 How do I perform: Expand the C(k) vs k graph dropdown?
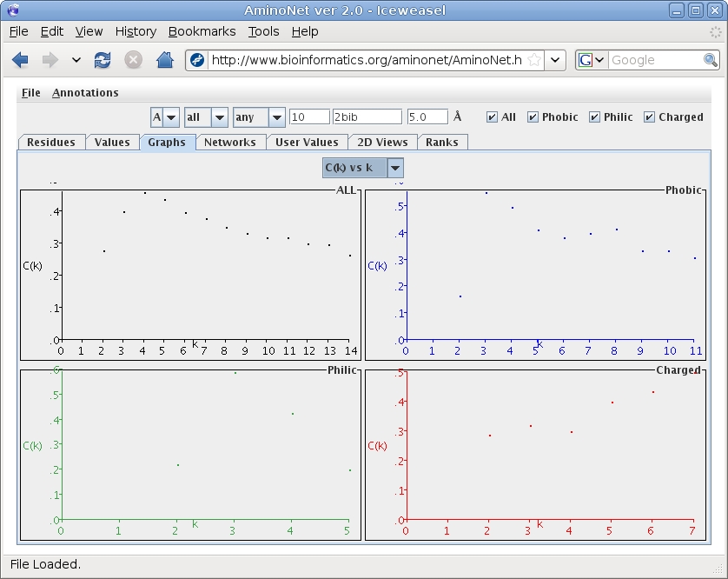point(395,168)
